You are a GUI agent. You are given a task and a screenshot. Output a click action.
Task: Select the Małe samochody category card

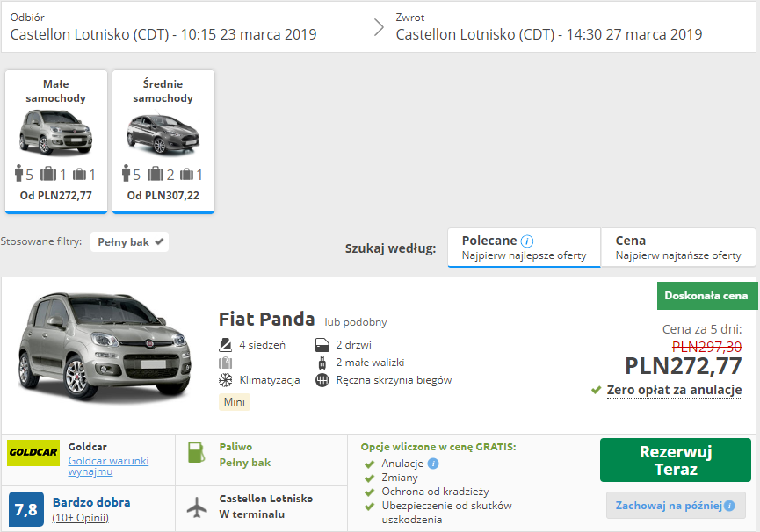[56, 140]
